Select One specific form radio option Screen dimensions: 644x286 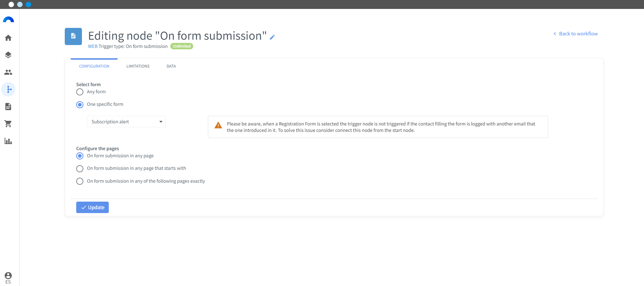point(80,105)
